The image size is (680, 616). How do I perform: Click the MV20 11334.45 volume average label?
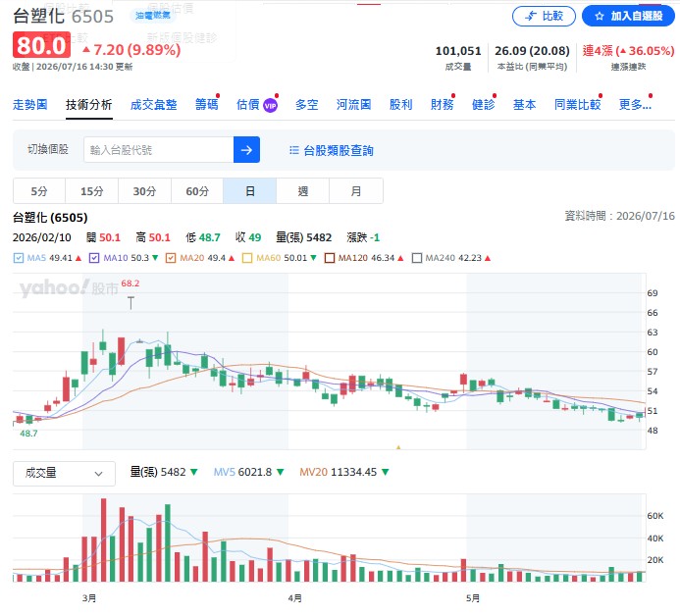(343, 472)
